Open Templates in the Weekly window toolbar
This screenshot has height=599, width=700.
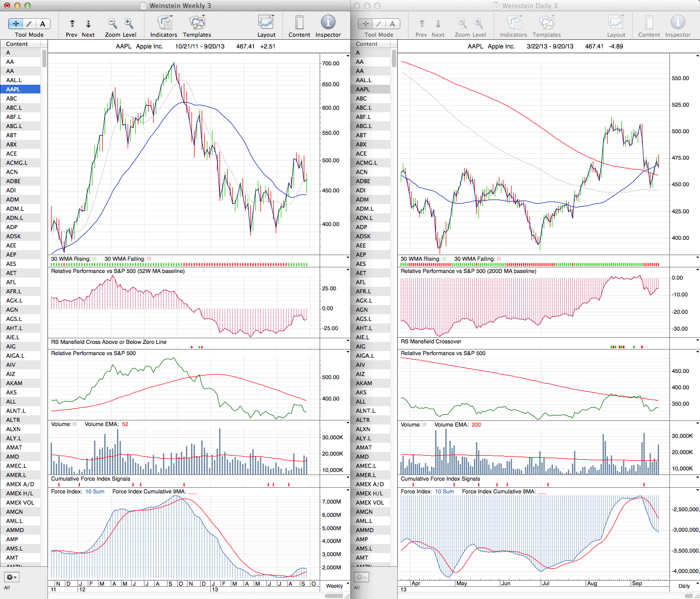pos(197,23)
